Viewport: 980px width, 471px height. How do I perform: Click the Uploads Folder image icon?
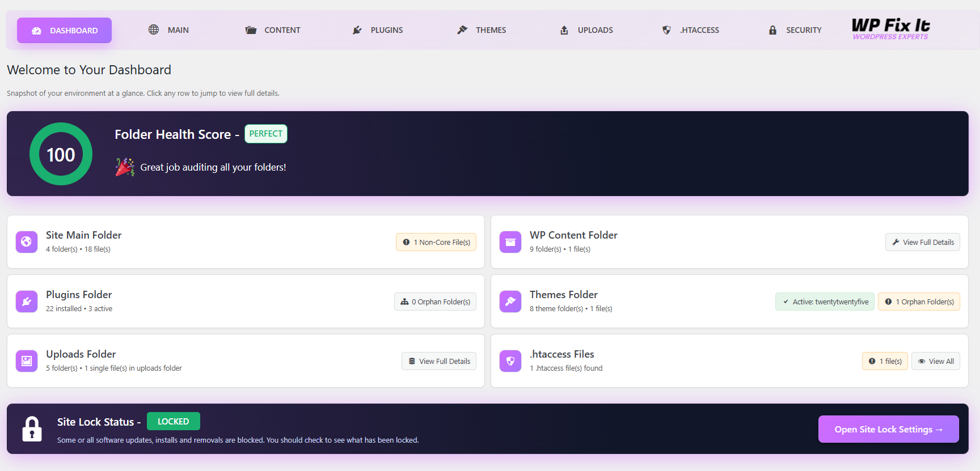27,361
